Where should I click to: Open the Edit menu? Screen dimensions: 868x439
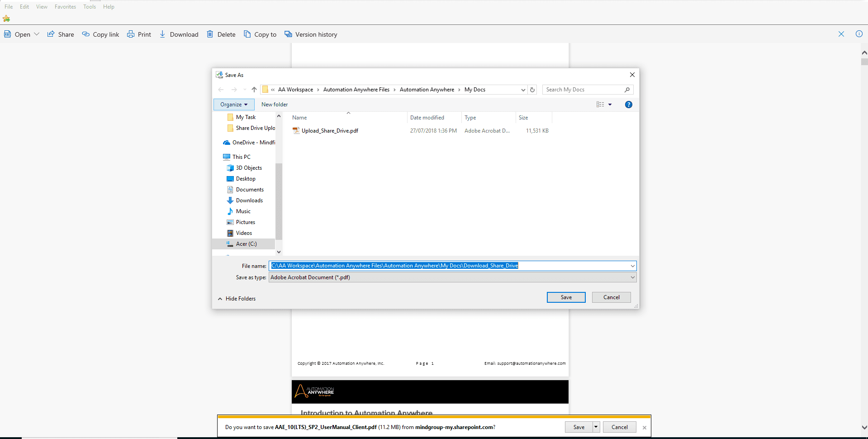coord(24,7)
